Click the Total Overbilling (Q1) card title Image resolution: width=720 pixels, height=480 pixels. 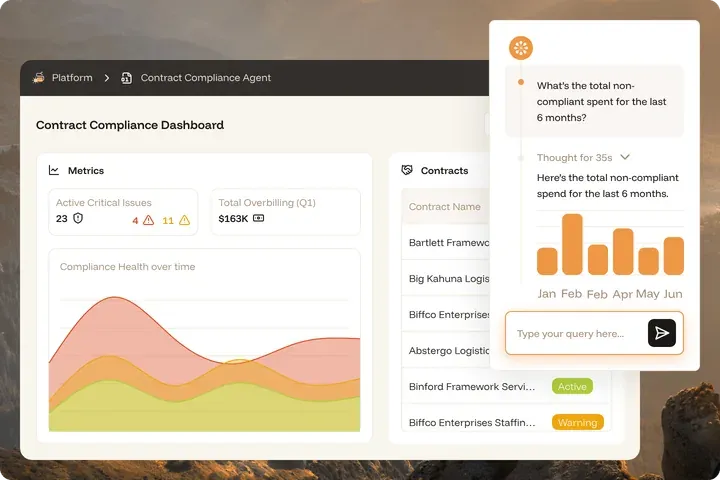click(267, 203)
